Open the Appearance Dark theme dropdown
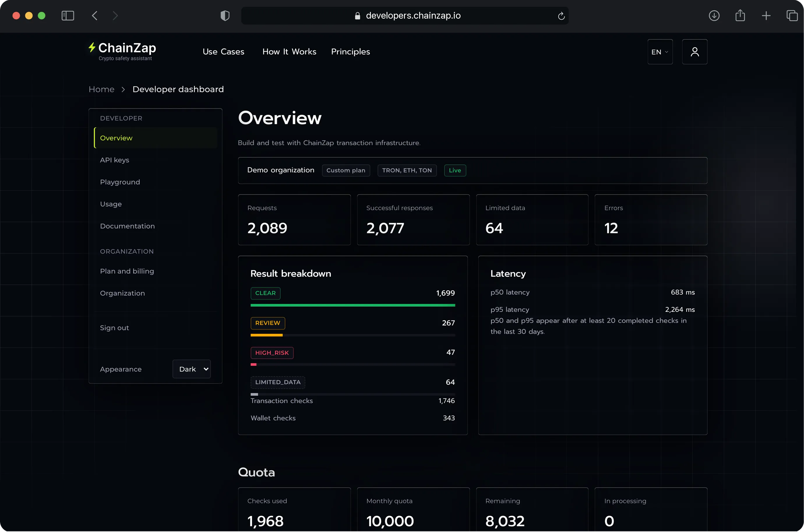This screenshot has width=804, height=532. click(192, 369)
